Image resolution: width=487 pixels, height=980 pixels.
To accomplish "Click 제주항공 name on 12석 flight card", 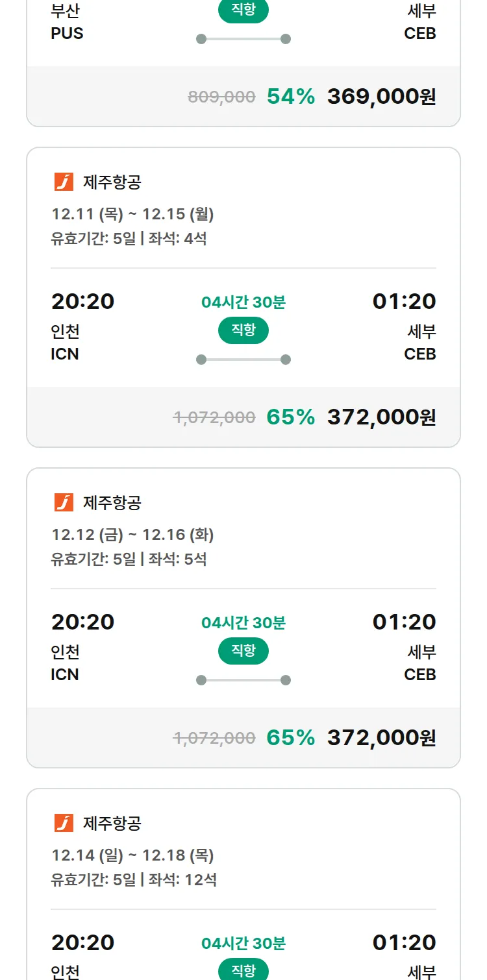I will [x=112, y=823].
